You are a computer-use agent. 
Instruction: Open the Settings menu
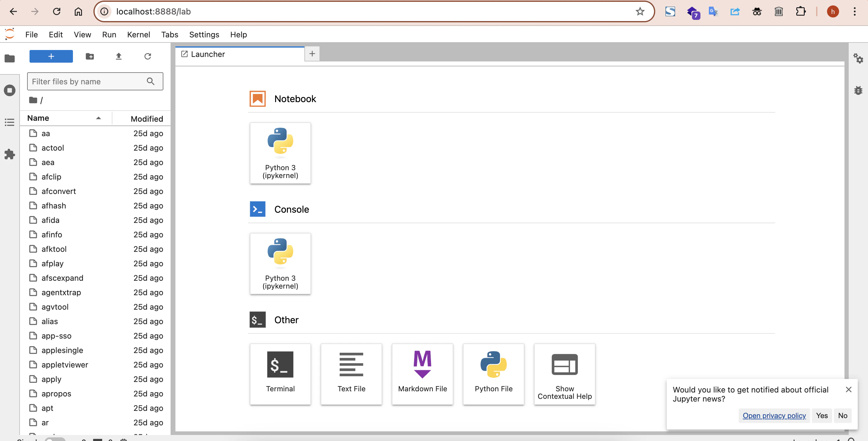204,34
